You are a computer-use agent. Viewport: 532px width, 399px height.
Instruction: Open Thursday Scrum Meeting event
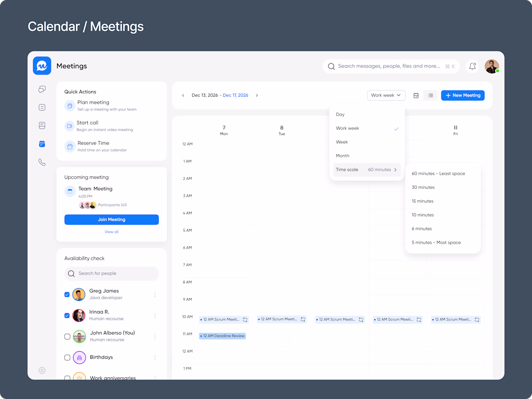(x=398, y=320)
